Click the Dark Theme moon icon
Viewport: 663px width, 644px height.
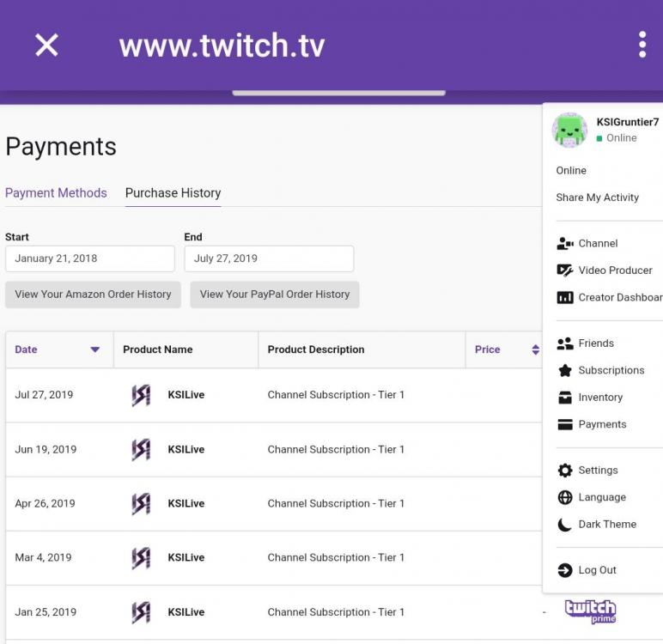point(565,525)
